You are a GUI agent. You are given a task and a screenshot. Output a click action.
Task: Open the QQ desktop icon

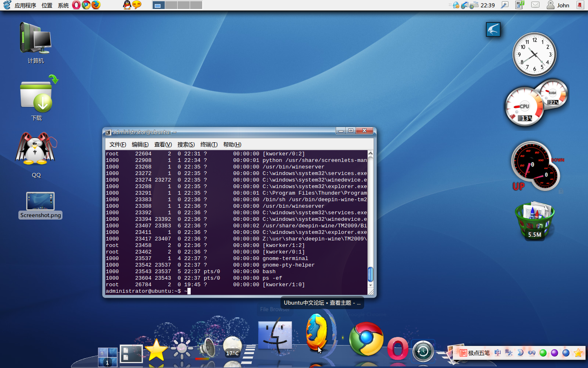click(36, 155)
